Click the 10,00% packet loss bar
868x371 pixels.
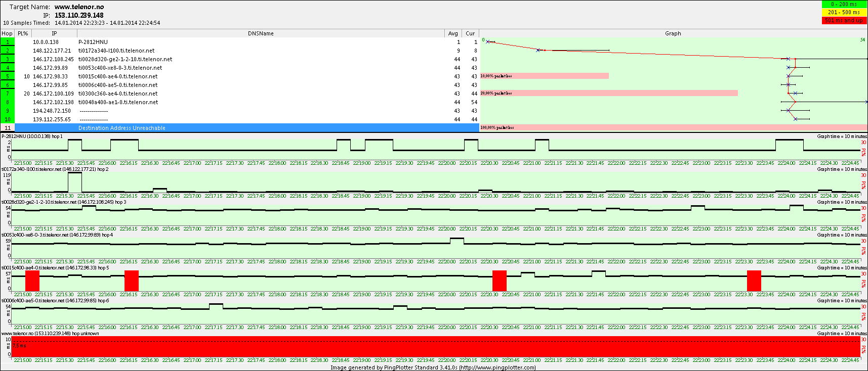[x=544, y=76]
